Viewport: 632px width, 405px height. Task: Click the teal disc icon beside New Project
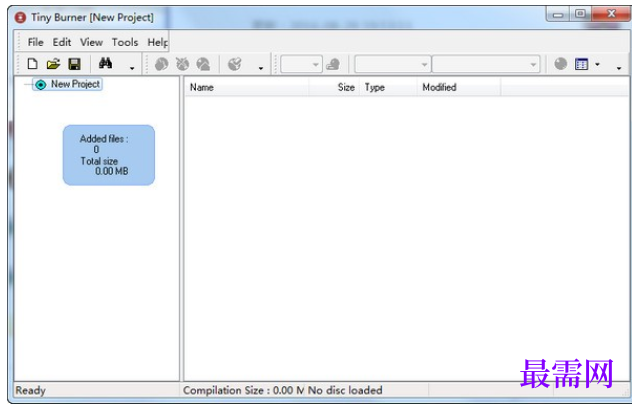click(41, 85)
